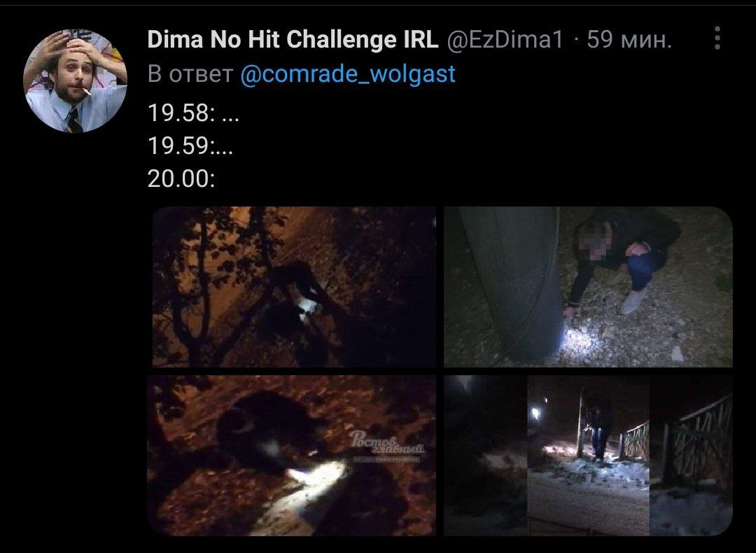Open the Dima No Hit Challenge IRL profile name
756x553 pixels.
pyautogui.click(x=293, y=39)
